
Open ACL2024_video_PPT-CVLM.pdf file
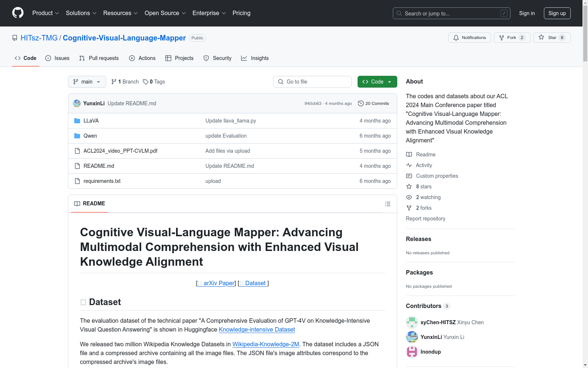click(x=121, y=151)
